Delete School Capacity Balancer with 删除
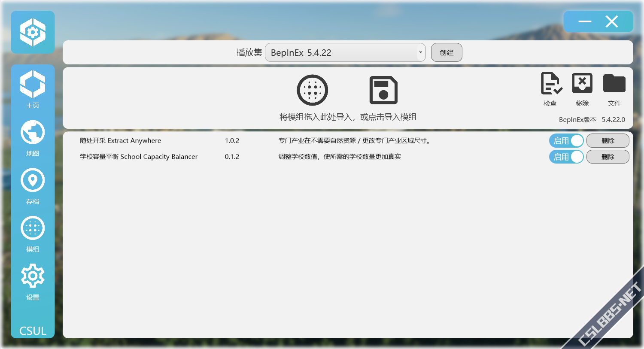The image size is (644, 349). 608,157
